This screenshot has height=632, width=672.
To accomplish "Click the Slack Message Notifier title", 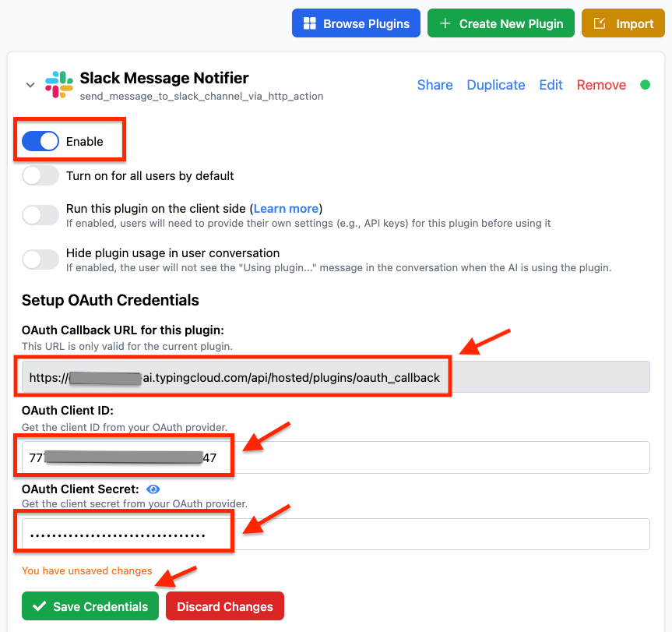I will pyautogui.click(x=164, y=78).
